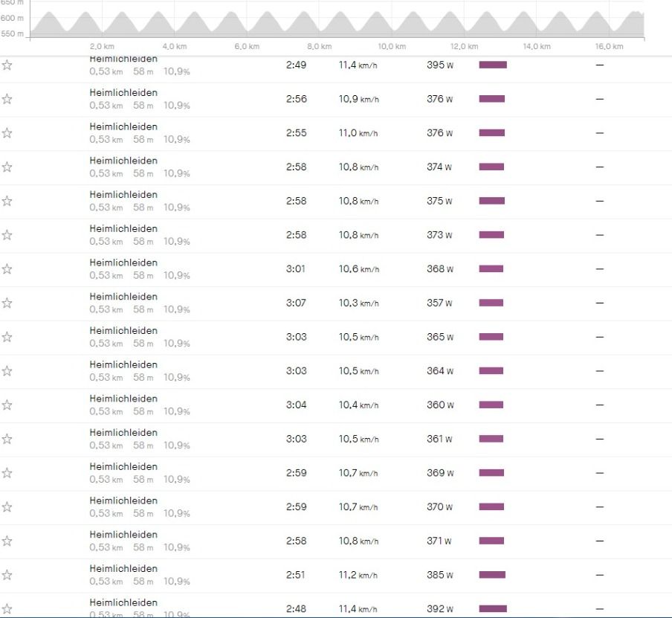Click the purple power bar beside 360 W
This screenshot has height=618, width=672.
491,405
